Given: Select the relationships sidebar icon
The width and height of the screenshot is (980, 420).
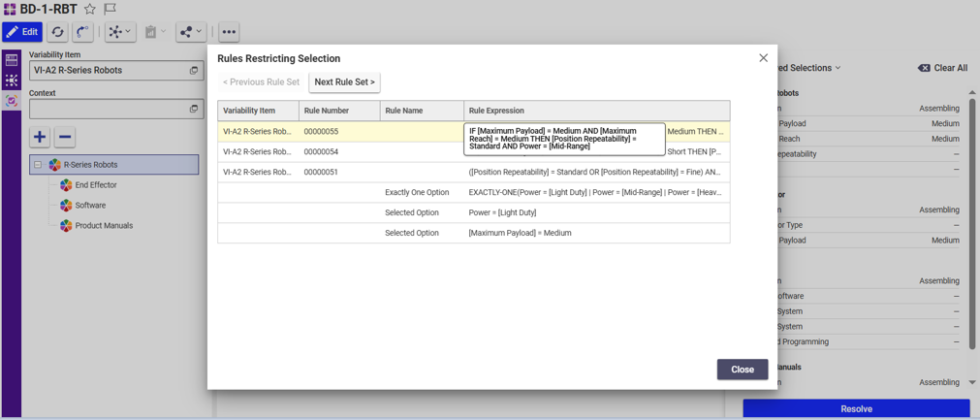Looking at the screenshot, I should click(12, 81).
